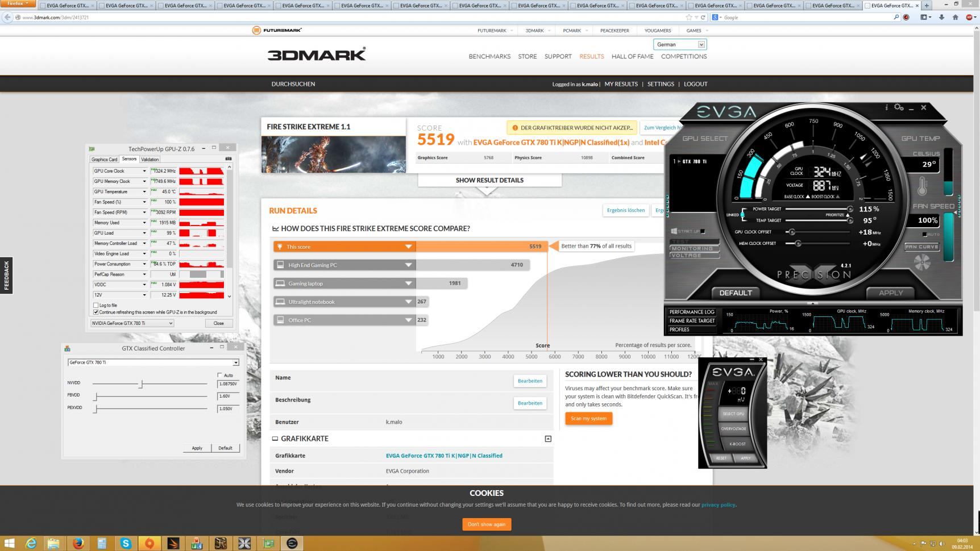Click the Adblock icon in Firefox toolbar

click(970, 17)
